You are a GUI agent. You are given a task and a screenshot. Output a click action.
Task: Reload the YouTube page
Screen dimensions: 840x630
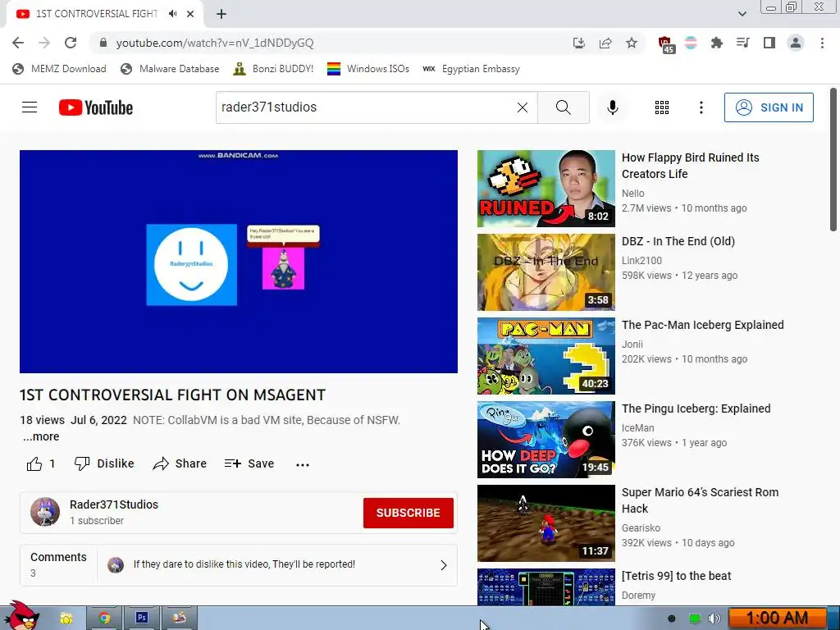[x=71, y=43]
